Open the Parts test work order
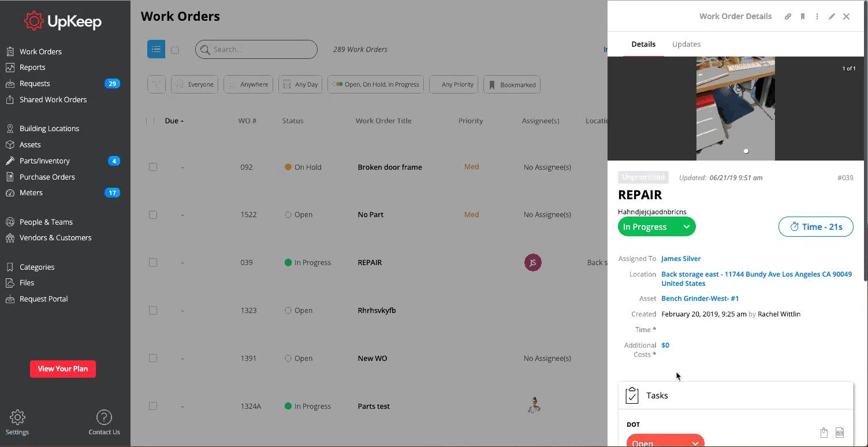Image resolution: width=868 pixels, height=447 pixels. click(374, 407)
